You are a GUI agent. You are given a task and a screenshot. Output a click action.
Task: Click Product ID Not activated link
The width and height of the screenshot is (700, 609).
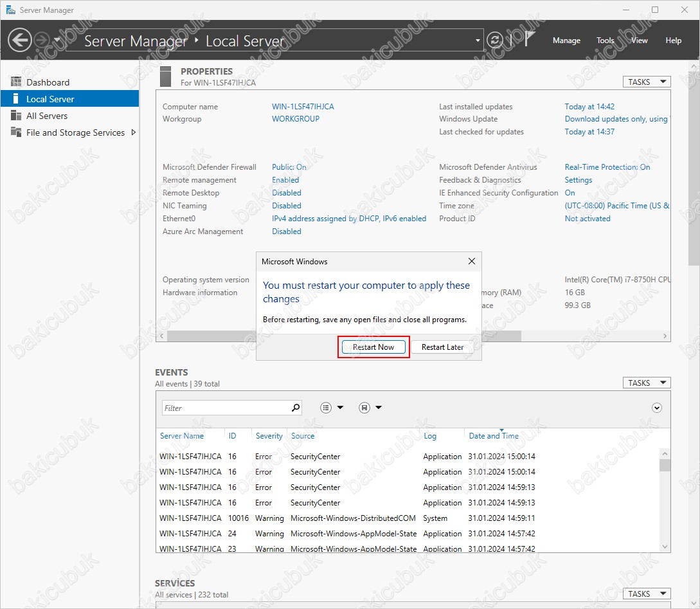click(x=587, y=219)
